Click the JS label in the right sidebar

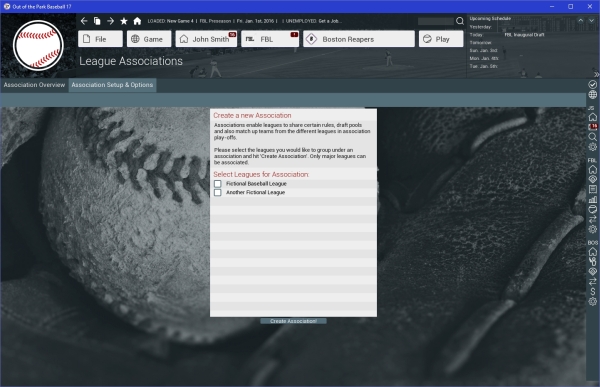tap(592, 108)
